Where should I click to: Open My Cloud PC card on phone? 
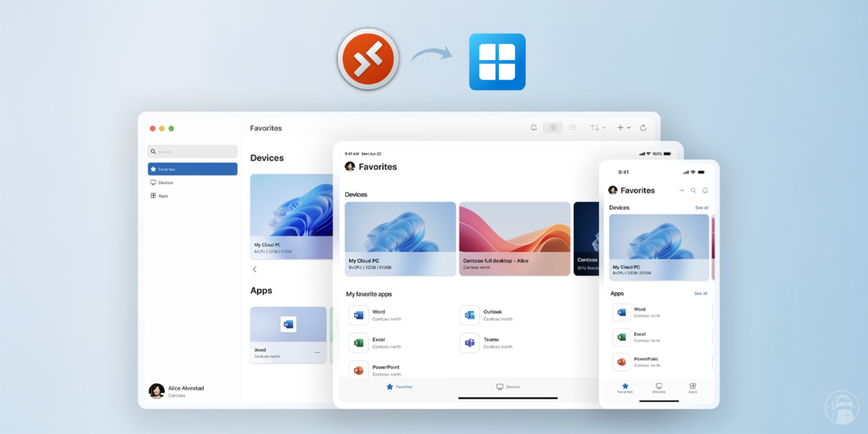click(659, 247)
